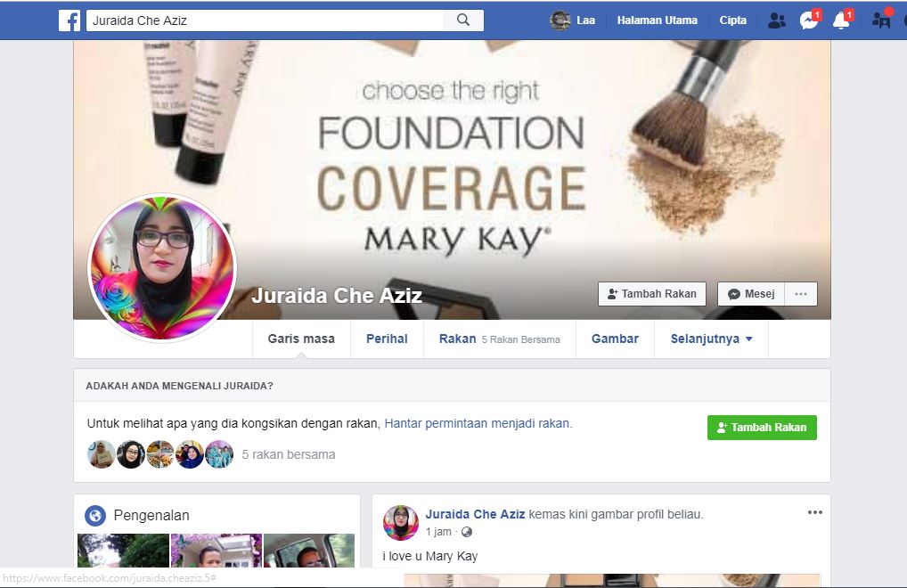Click the quick help people icon

tap(881, 20)
